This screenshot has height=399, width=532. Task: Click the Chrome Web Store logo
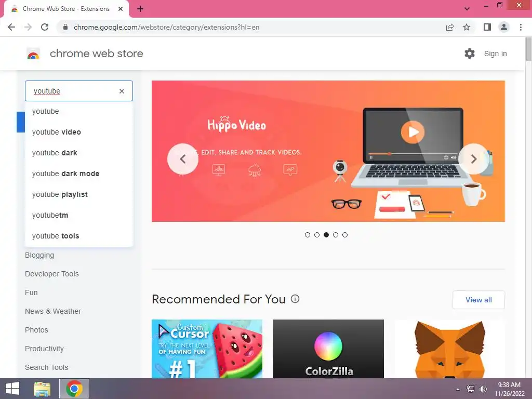coord(33,54)
